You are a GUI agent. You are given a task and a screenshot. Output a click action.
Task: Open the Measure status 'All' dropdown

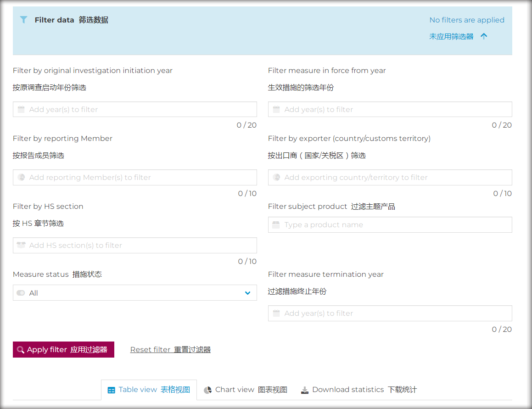click(134, 292)
